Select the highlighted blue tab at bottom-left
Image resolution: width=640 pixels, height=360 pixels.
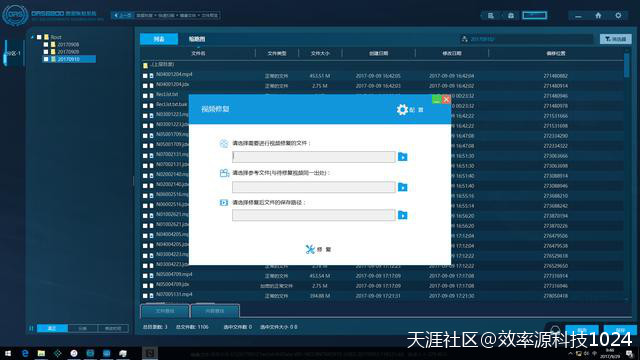(x=52, y=328)
